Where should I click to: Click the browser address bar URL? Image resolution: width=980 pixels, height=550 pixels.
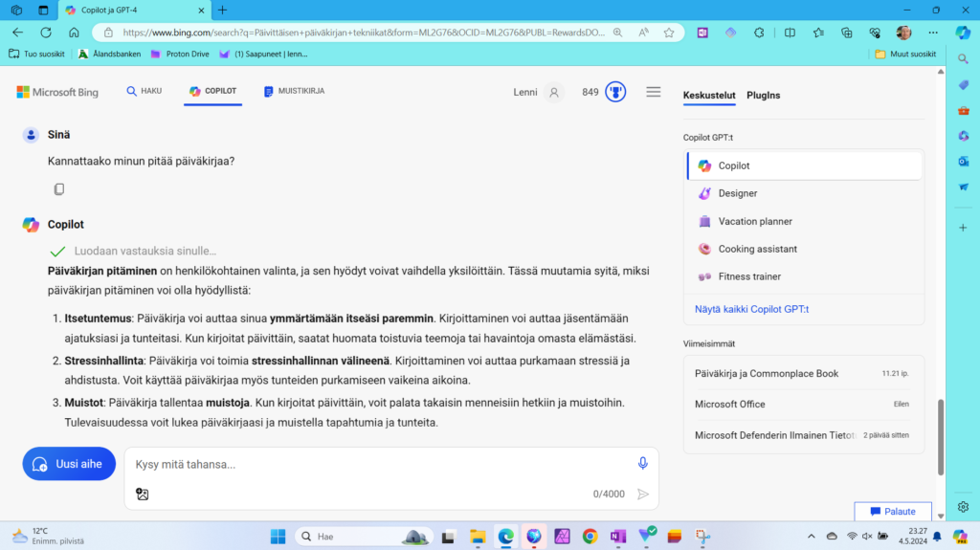[x=363, y=33]
